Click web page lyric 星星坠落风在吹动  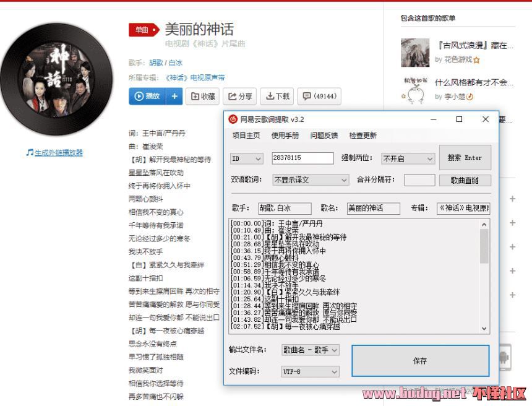(x=156, y=173)
